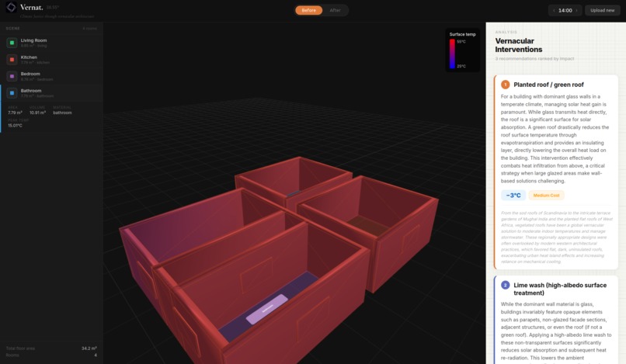Select Living Room in the scene list
Screen dimensions: 626x364
[52, 43]
